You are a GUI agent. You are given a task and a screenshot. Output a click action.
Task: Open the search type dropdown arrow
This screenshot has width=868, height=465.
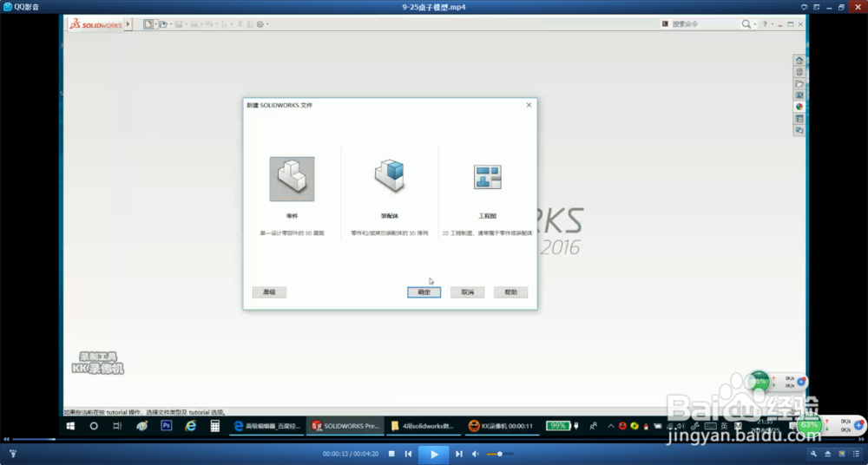coord(754,24)
